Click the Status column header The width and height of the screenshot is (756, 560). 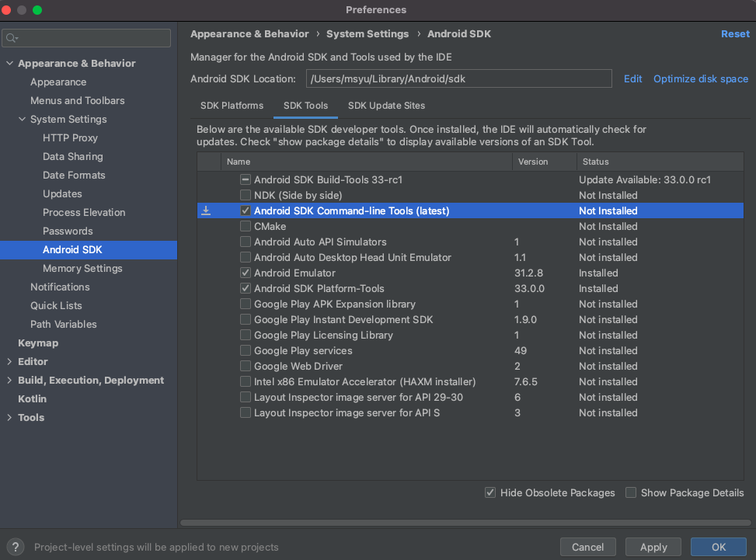point(660,162)
